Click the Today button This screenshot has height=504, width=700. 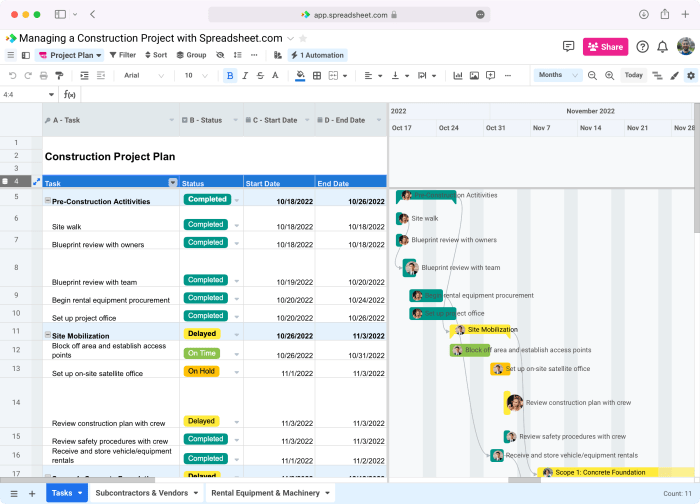[x=633, y=75]
